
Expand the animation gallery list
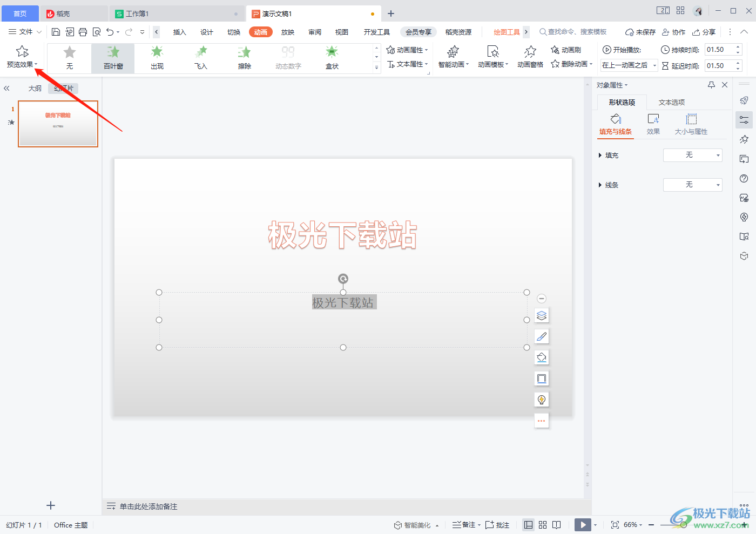(x=376, y=67)
